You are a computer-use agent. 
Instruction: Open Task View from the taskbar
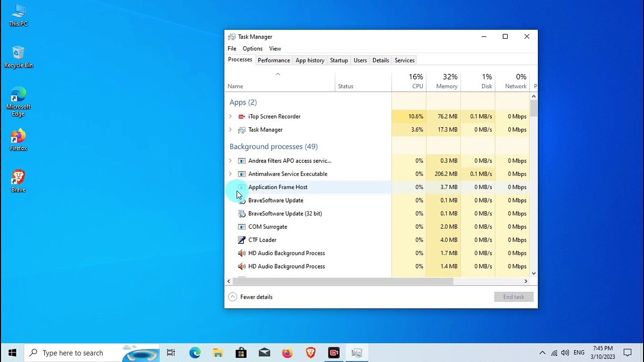pyautogui.click(x=171, y=353)
